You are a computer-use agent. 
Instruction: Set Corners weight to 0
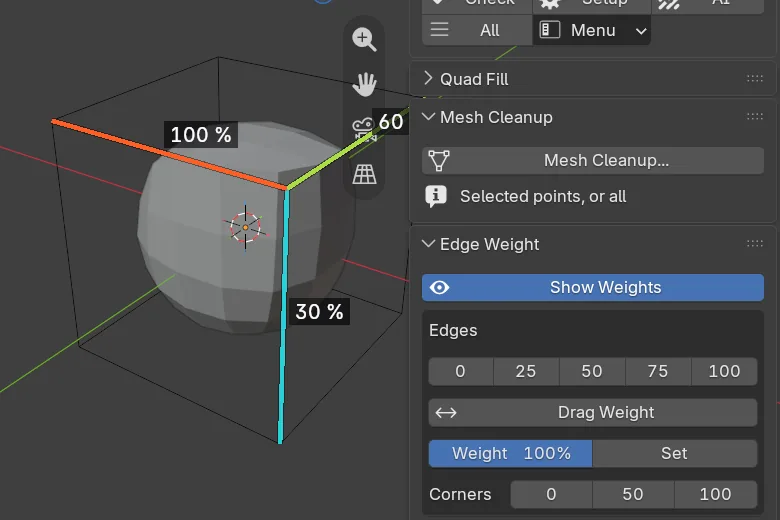551,494
